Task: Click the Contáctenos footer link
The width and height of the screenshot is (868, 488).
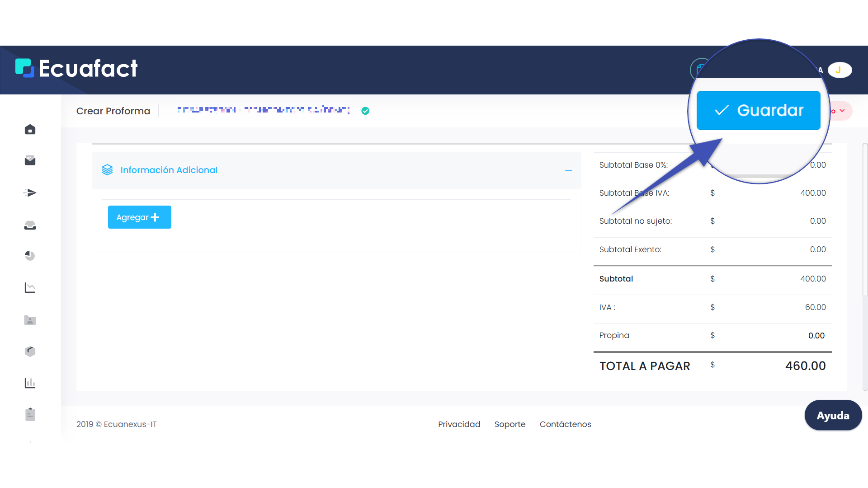Action: [565, 424]
